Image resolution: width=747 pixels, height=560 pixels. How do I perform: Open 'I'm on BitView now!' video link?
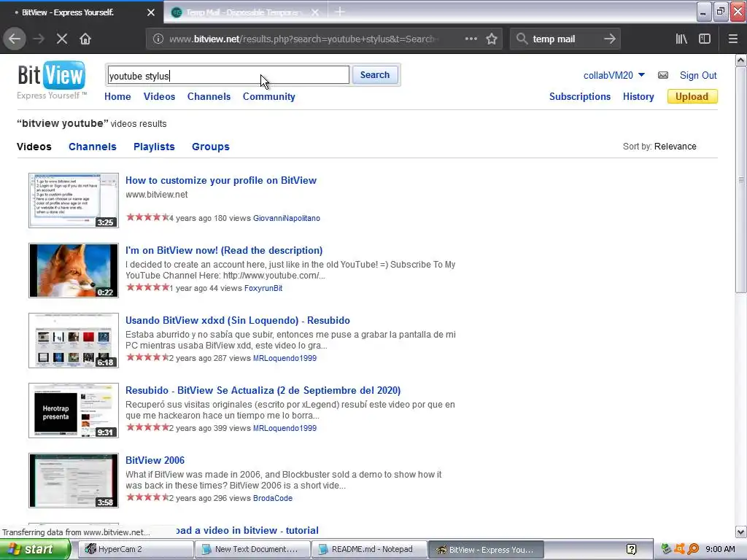click(224, 251)
